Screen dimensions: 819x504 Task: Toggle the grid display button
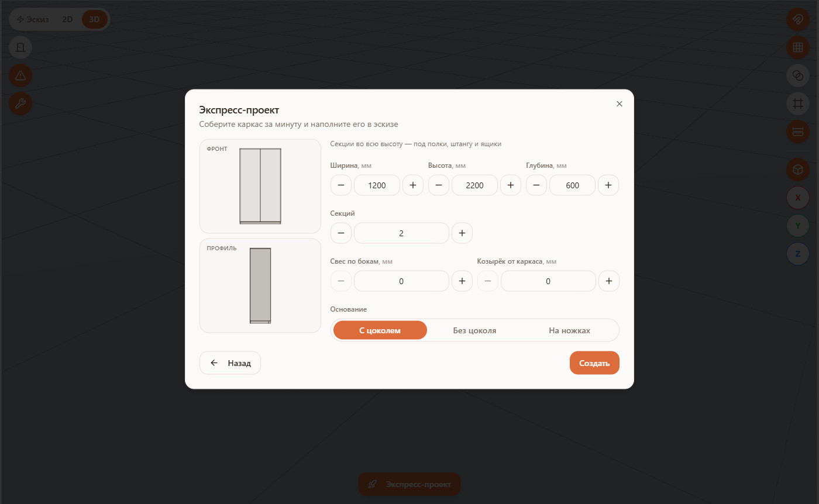pos(797,47)
